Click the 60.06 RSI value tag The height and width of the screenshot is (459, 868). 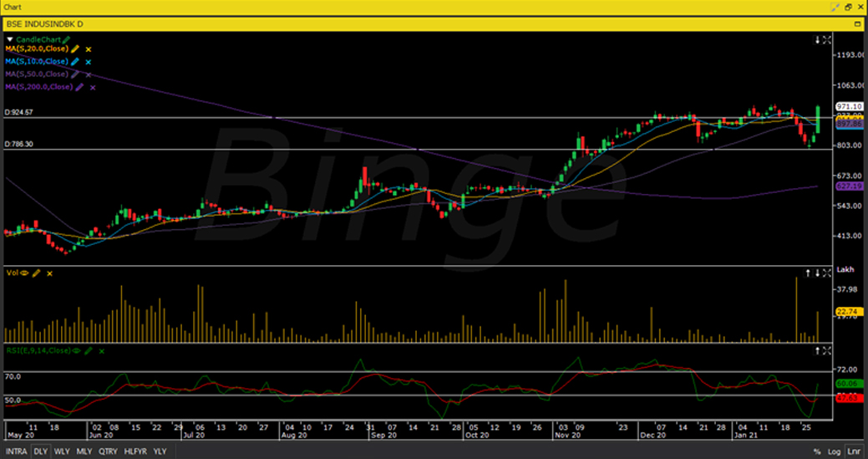850,383
